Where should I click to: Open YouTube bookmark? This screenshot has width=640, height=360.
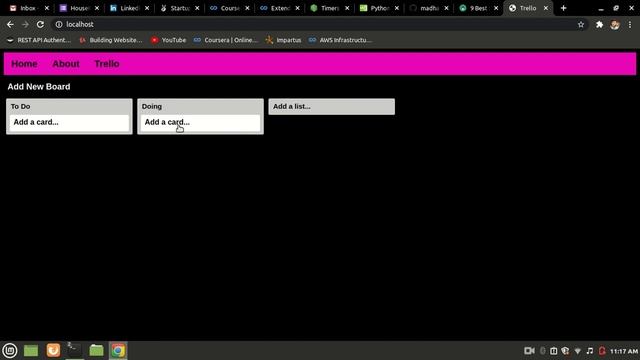tap(169, 40)
